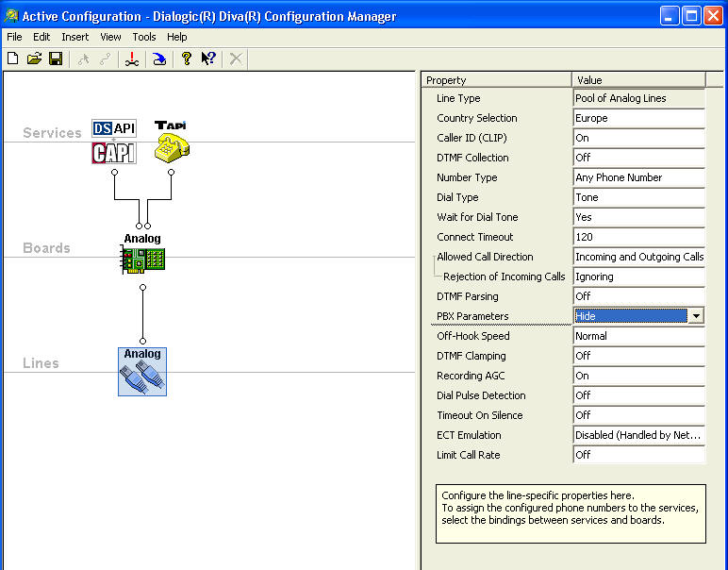
Task: Maximize the Configuration Manager window
Action: coord(691,16)
